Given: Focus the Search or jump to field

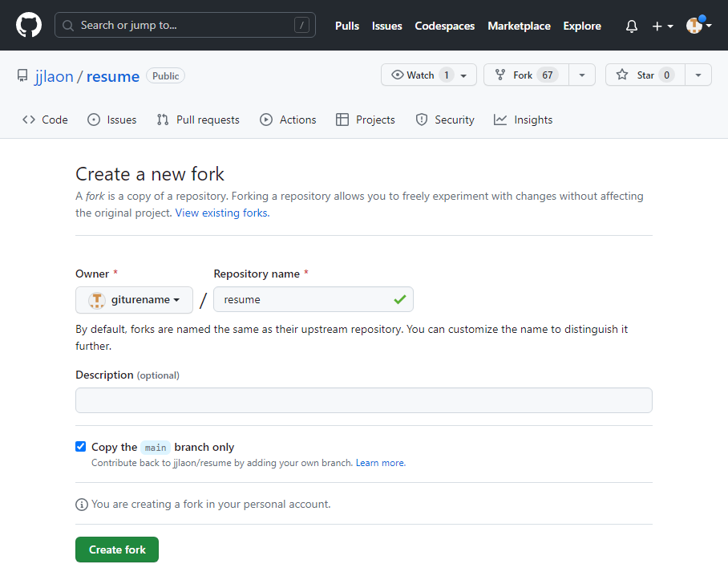Looking at the screenshot, I should tap(184, 25).
